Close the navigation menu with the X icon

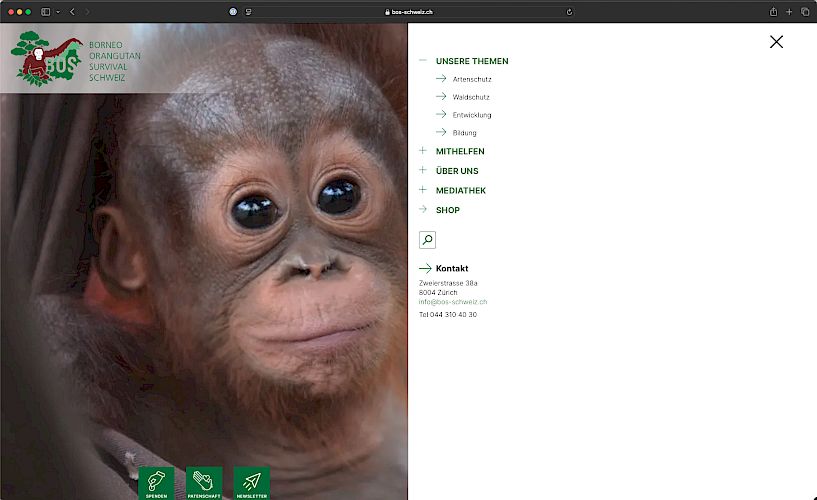click(776, 42)
